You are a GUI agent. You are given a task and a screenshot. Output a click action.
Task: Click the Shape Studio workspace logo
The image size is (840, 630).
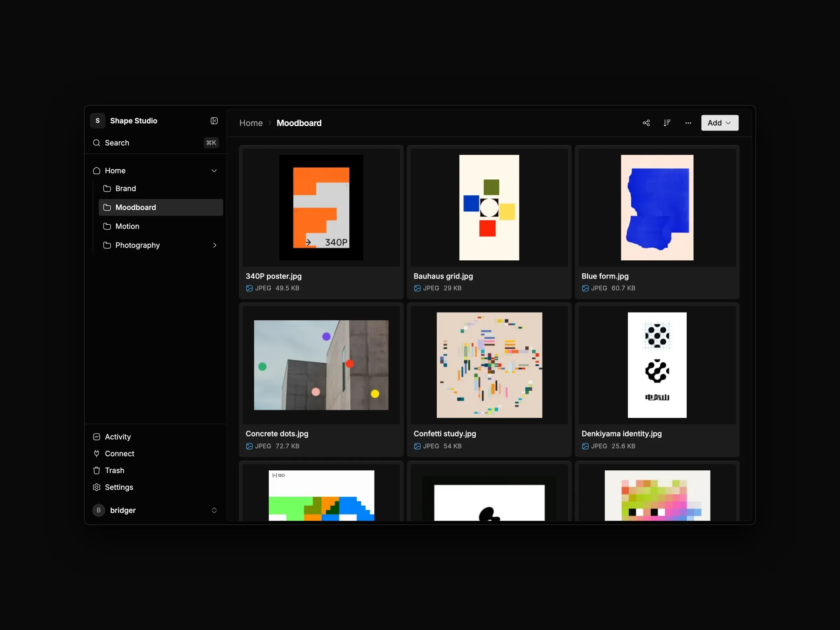point(98,121)
